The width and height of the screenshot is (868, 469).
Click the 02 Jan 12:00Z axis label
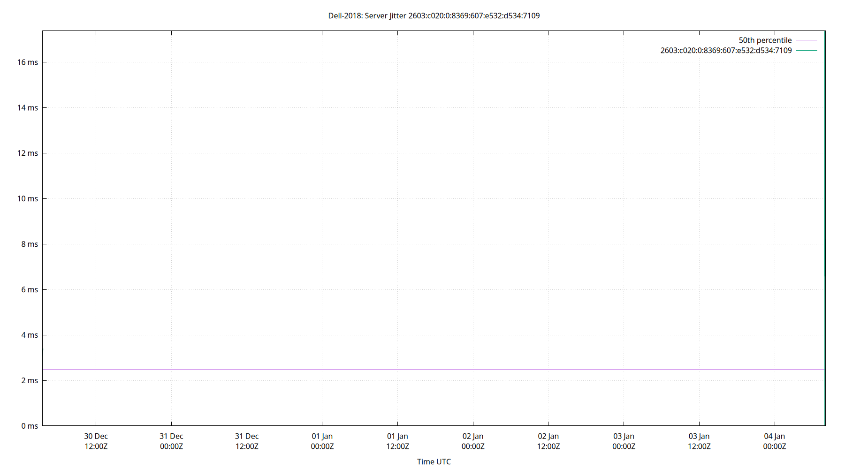pyautogui.click(x=549, y=441)
